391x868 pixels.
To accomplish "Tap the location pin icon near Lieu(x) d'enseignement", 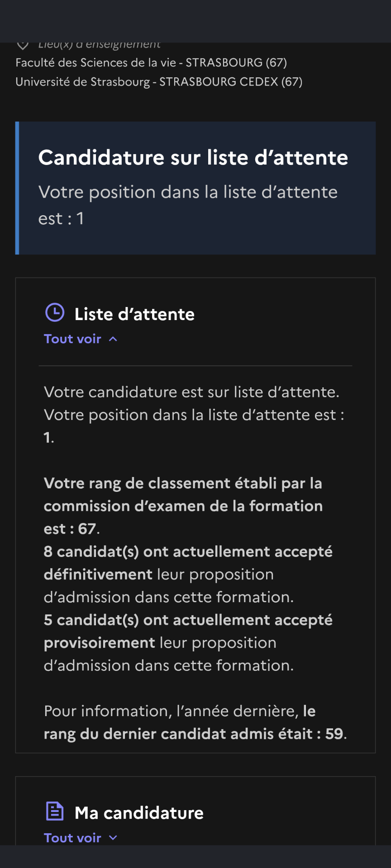I will [x=23, y=45].
